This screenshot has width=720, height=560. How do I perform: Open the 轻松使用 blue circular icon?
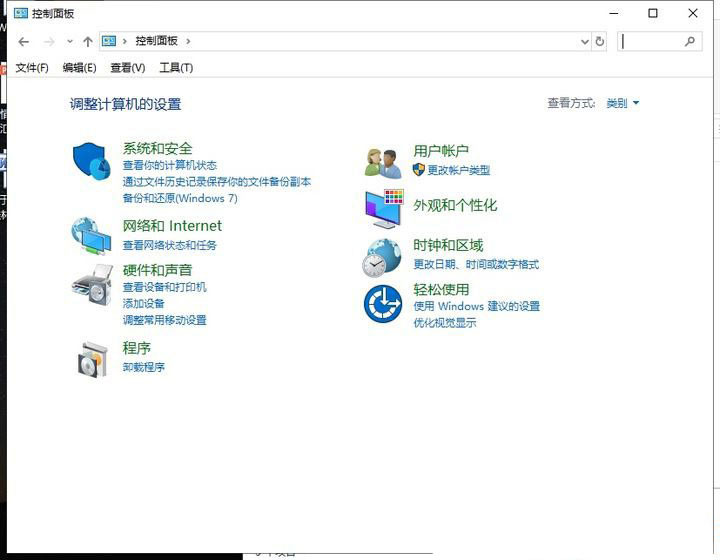click(382, 304)
